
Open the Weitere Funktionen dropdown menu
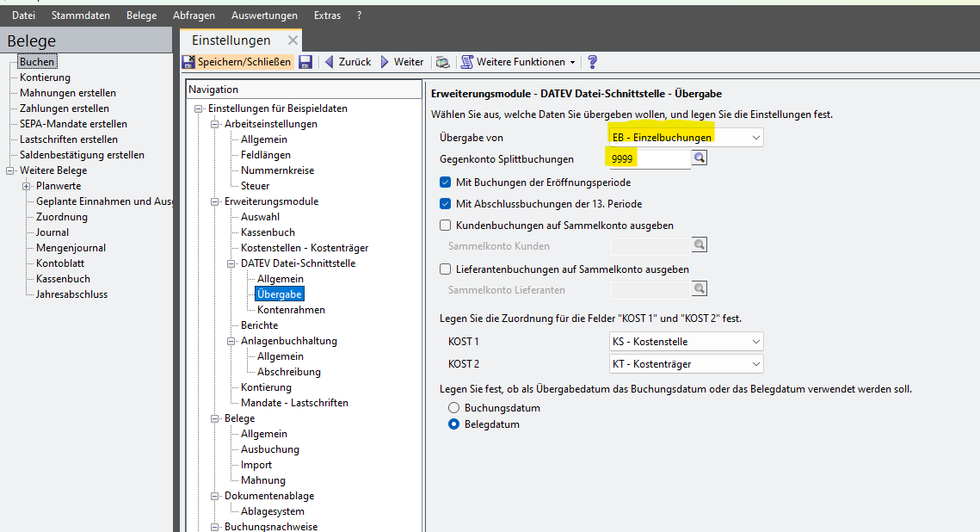[519, 62]
